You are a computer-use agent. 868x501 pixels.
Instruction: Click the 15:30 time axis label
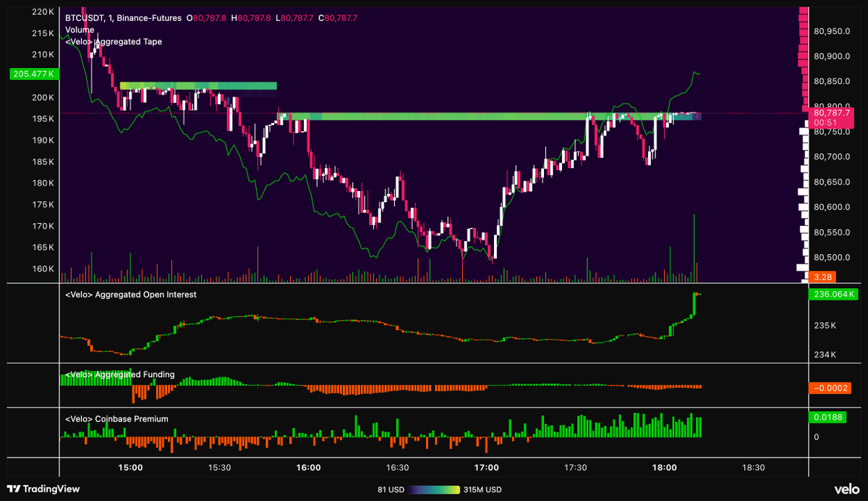[219, 468]
